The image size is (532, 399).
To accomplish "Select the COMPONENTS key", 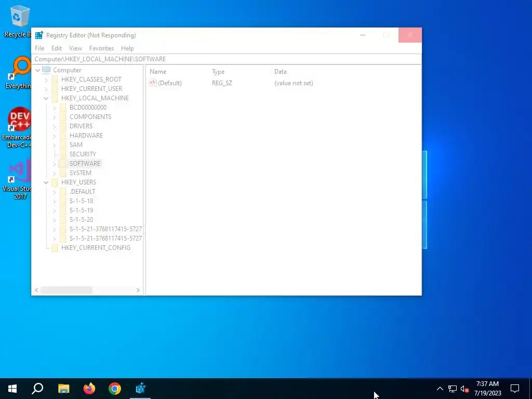I will click(x=90, y=117).
